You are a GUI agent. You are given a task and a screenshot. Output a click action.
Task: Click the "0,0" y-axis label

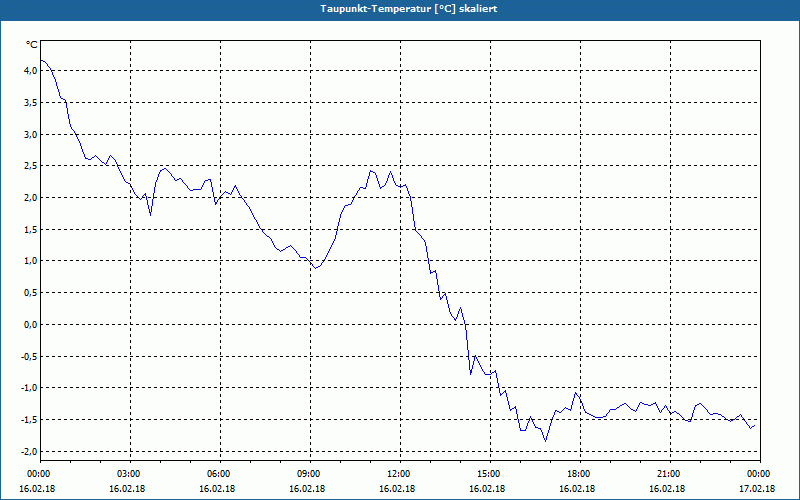[x=30, y=325]
